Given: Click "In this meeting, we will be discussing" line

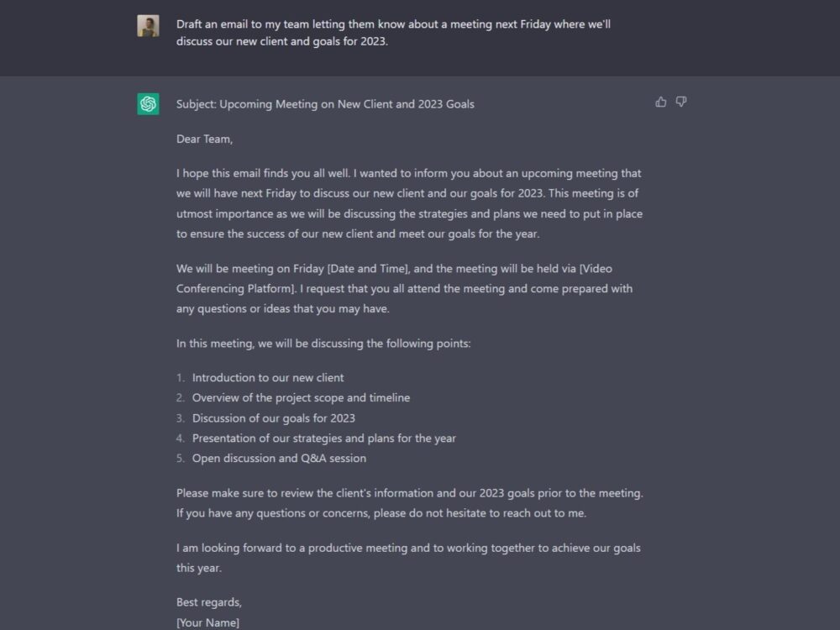Looking at the screenshot, I should pyautogui.click(x=323, y=344).
